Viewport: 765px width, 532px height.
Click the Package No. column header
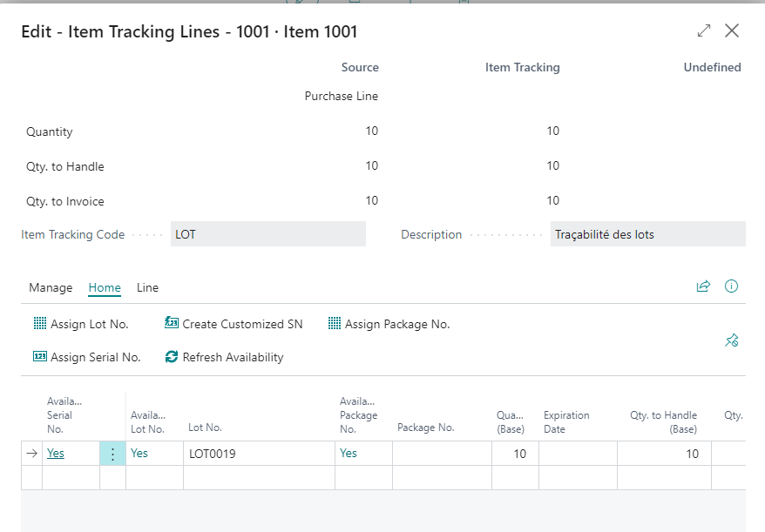(x=426, y=428)
